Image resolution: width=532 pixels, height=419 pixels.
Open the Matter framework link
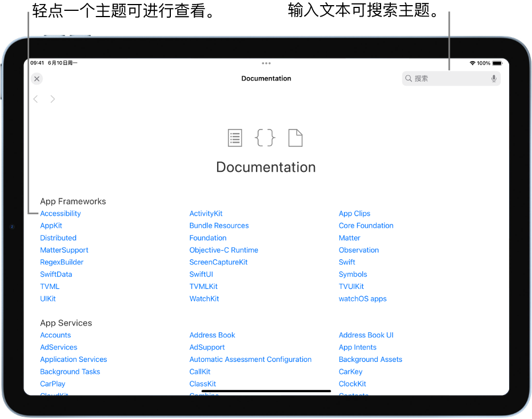(x=350, y=238)
